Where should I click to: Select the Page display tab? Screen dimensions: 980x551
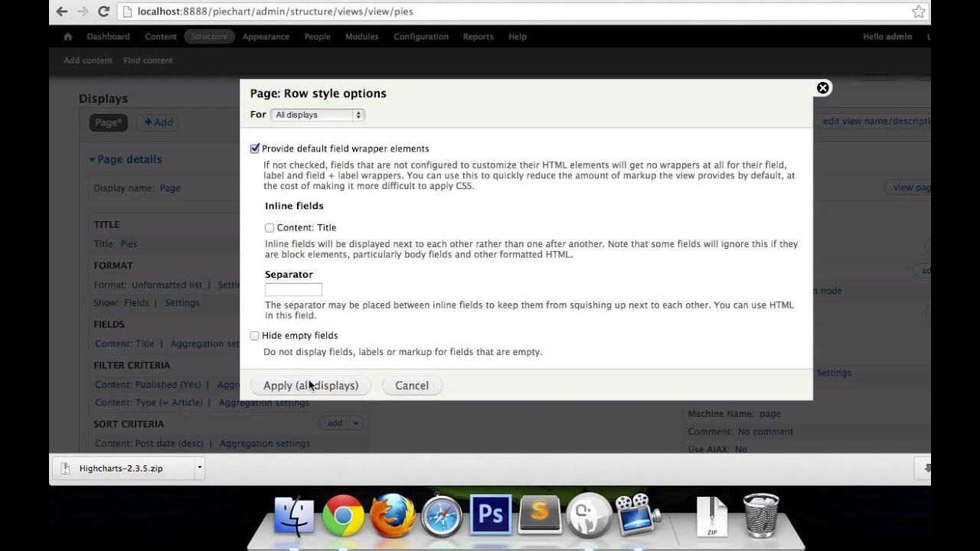108,122
